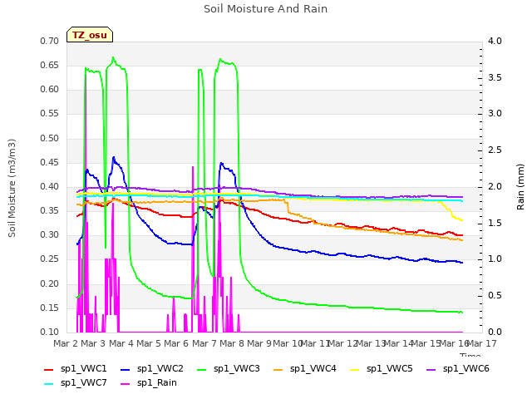Viewport: 532px width, 399px height.
Task: Toggle sp1_VWC2 legend entry
Action: coord(151,368)
